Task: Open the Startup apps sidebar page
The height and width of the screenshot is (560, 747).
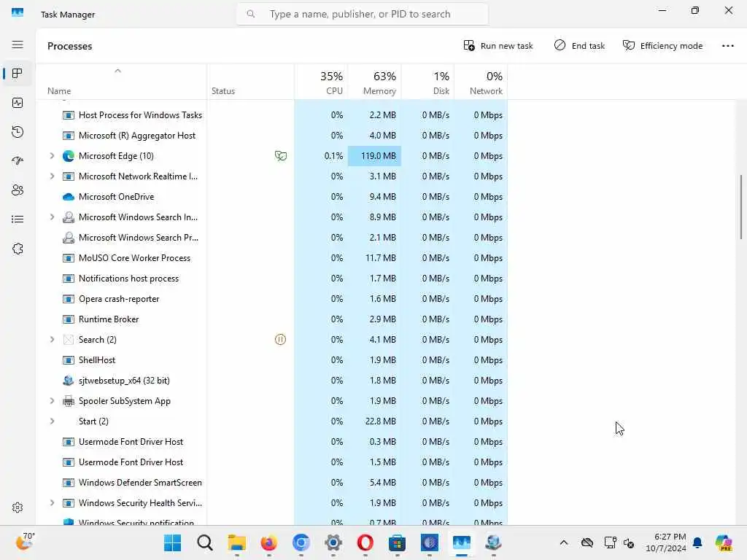Action: 18,161
